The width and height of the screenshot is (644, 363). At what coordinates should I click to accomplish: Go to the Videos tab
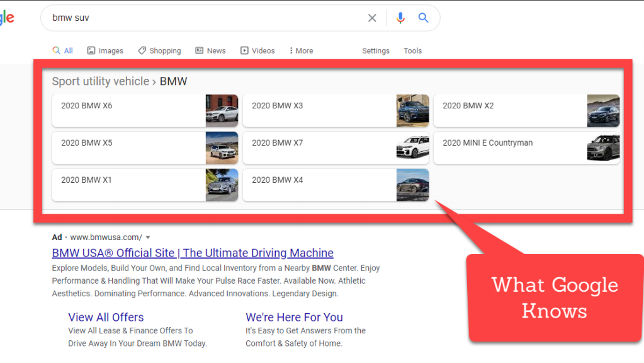click(x=257, y=50)
